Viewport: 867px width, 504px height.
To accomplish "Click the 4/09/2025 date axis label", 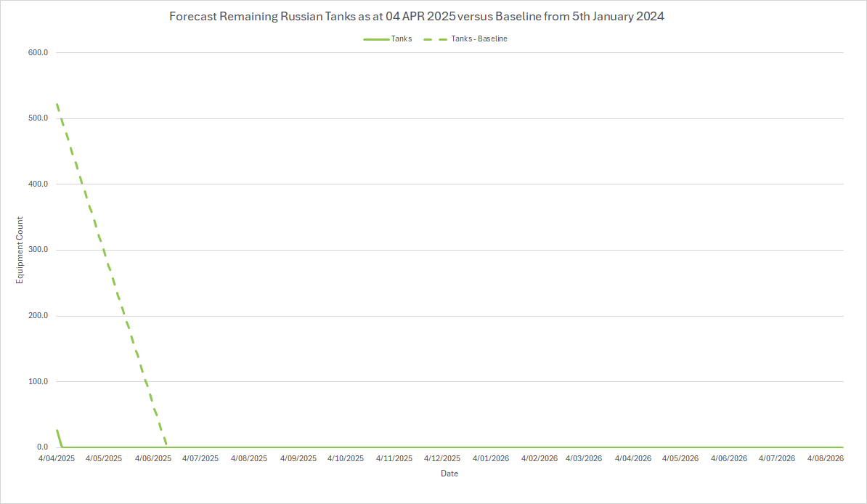I will 298,459.
